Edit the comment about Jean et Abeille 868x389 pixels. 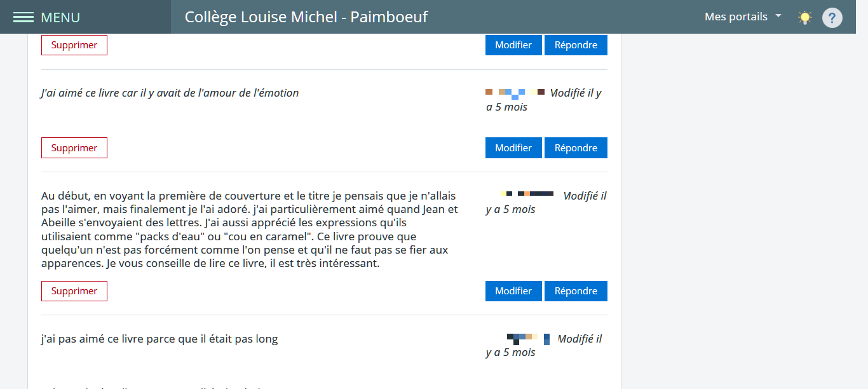513,291
